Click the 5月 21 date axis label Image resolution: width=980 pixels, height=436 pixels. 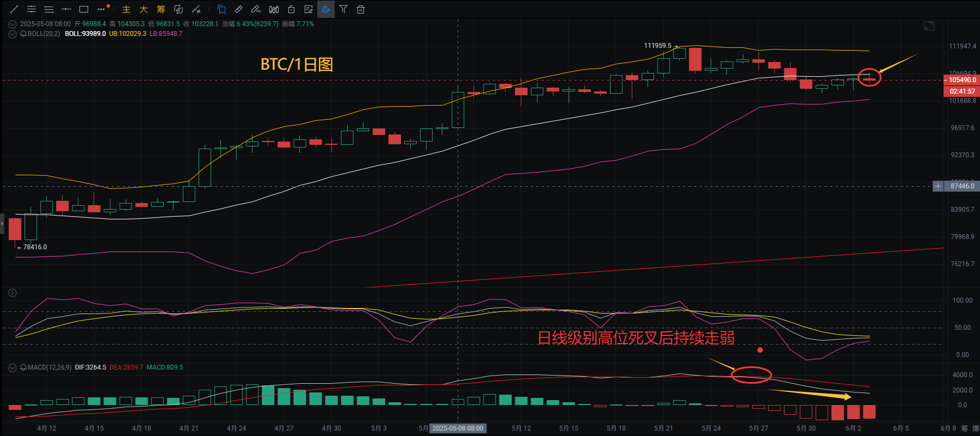click(664, 428)
